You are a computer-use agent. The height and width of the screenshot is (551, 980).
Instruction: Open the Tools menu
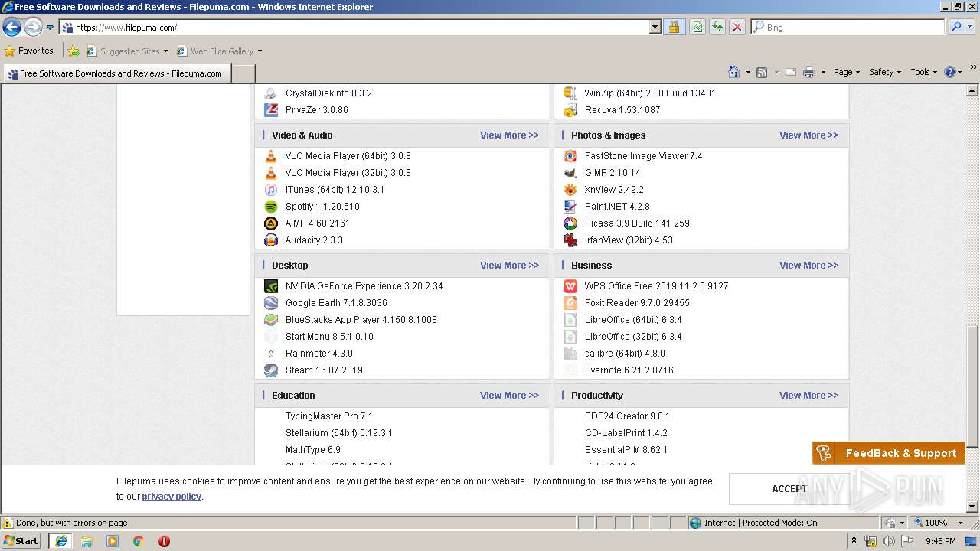[923, 72]
